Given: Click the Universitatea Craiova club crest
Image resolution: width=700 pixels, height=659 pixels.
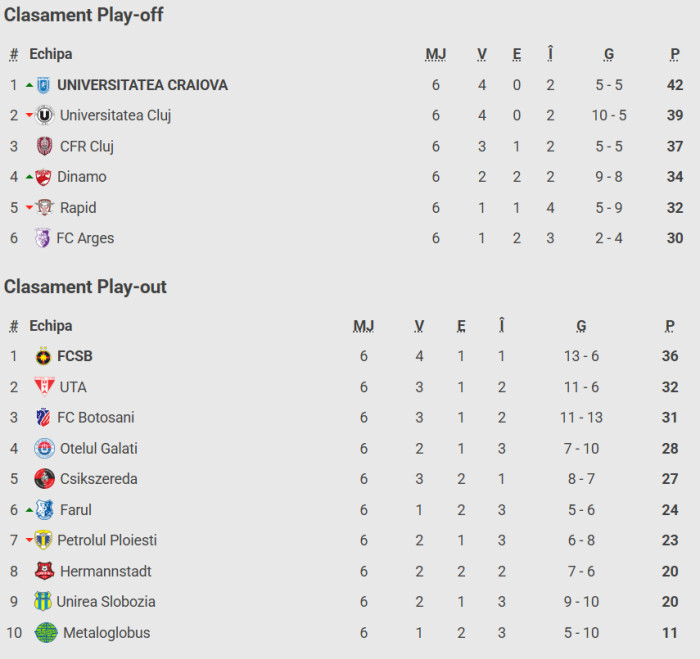Looking at the screenshot, I should click(44, 85).
